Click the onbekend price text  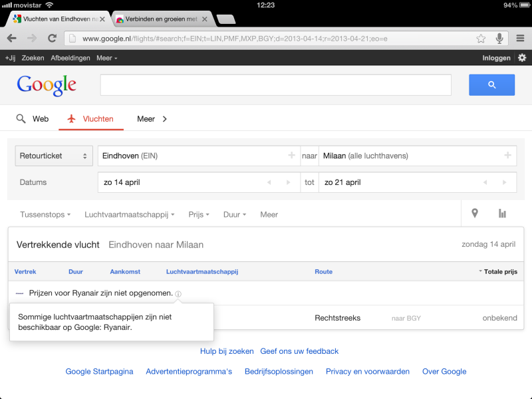point(500,318)
